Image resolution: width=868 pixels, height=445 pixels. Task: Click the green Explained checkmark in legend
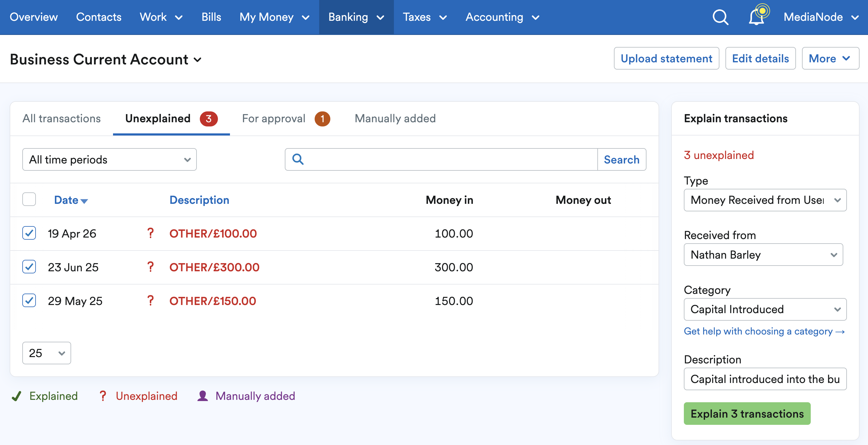point(16,396)
